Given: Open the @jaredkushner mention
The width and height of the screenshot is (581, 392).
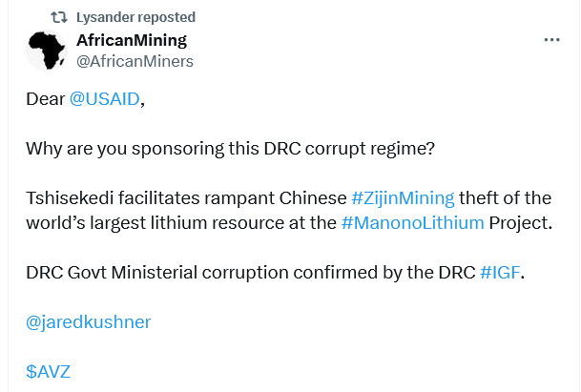Looking at the screenshot, I should tap(88, 322).
